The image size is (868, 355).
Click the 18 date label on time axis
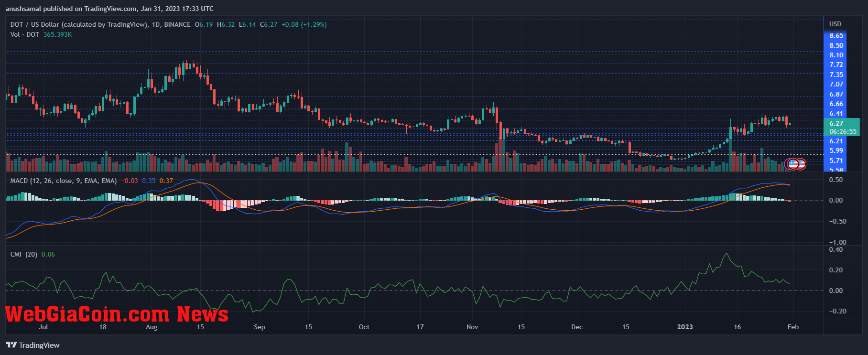[103, 327]
